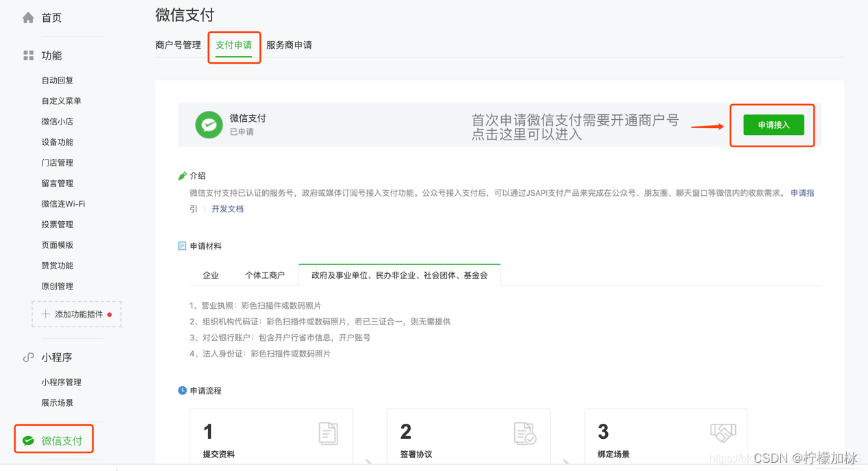Select the 企业 materials tab
The width and height of the screenshot is (868, 471).
tap(211, 275)
